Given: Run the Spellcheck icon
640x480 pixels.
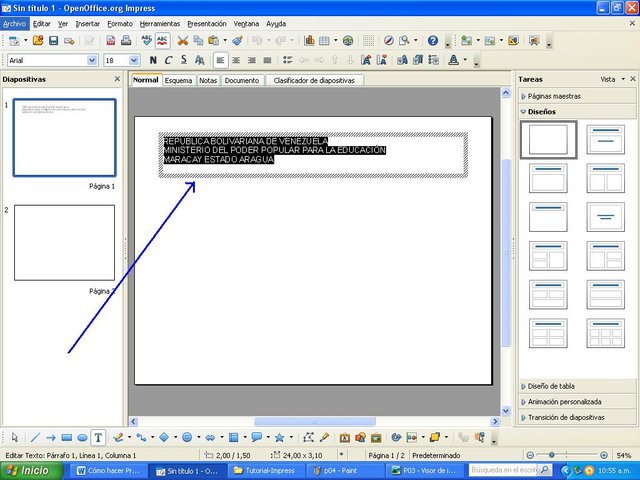Looking at the screenshot, I should (x=146, y=40).
